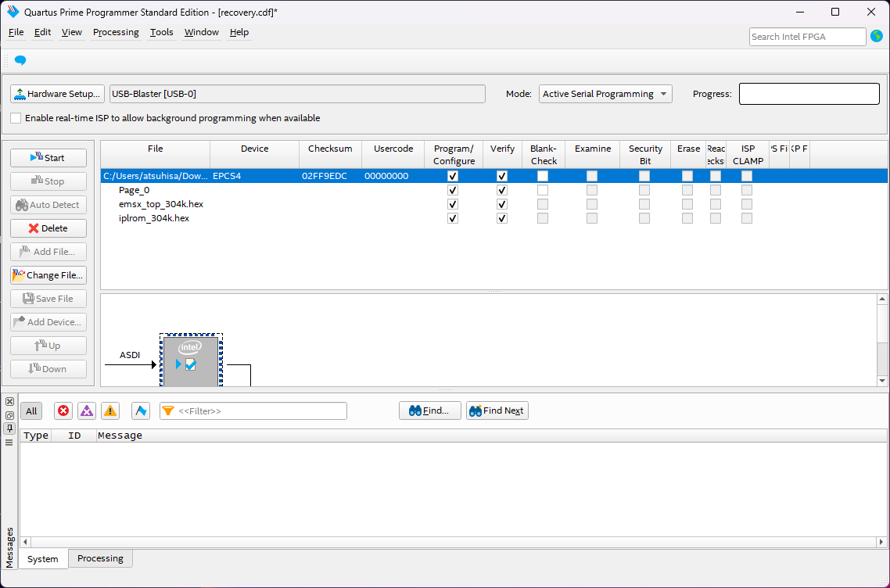Close the Messages panel with X icon
The width and height of the screenshot is (890, 588).
pos(9,402)
